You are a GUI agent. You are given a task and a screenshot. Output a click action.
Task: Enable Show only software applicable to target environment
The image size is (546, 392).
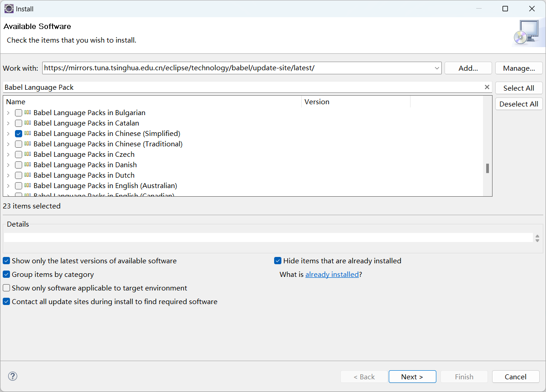click(6, 288)
